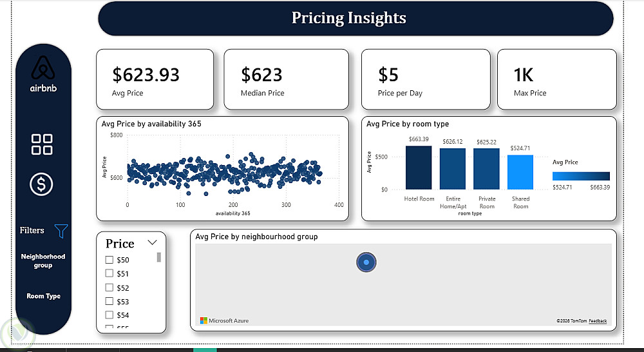Screen dimensions: 644x352
Task: Check the $54 price option
Action: [109, 315]
